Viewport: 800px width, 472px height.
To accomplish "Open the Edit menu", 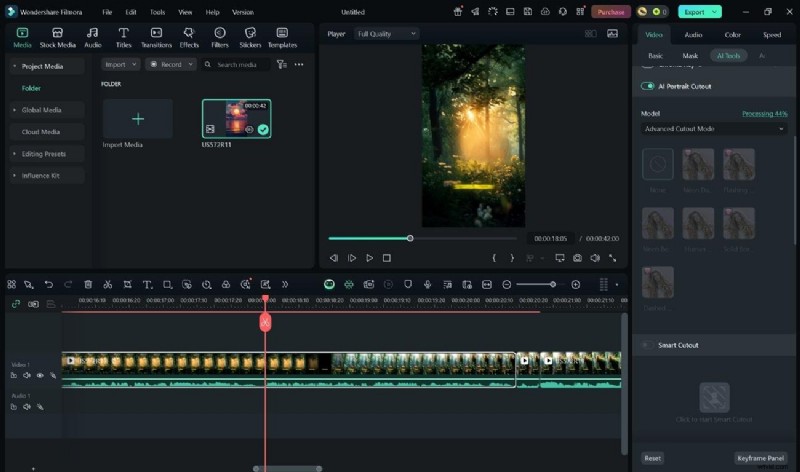I will [131, 12].
